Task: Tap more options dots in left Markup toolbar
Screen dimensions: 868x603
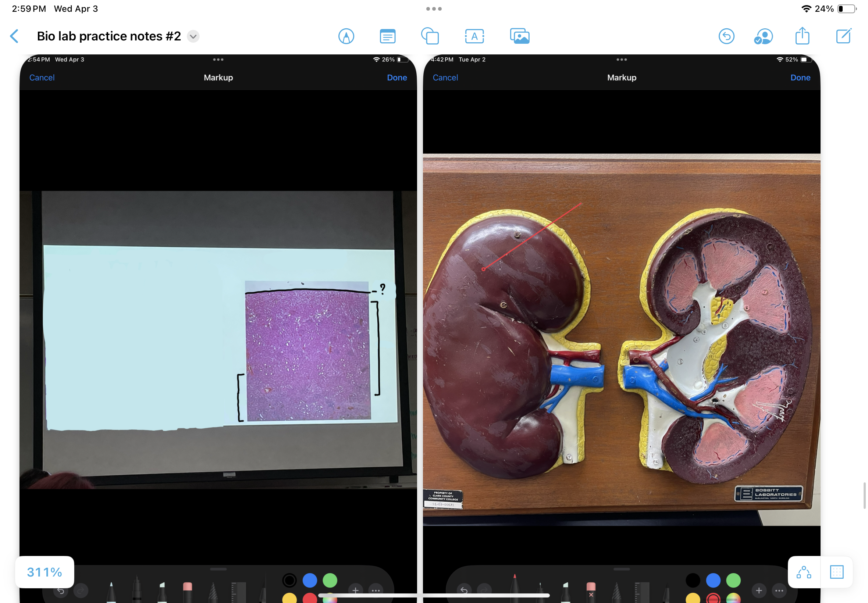Action: coord(375,590)
